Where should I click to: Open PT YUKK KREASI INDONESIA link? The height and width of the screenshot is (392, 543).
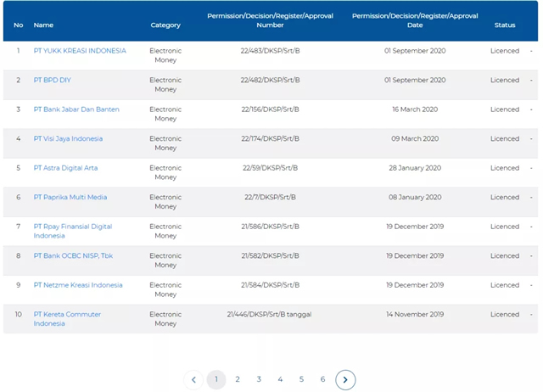(80, 51)
